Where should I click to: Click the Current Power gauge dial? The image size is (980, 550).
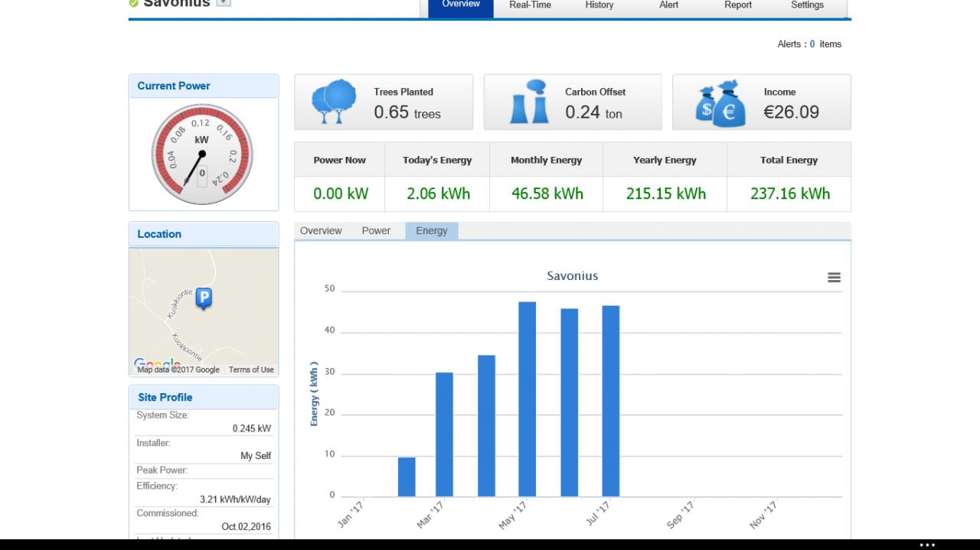tap(201, 154)
